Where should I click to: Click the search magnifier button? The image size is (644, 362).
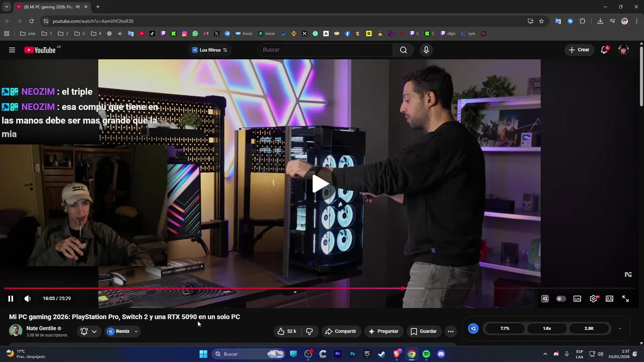coord(404,50)
